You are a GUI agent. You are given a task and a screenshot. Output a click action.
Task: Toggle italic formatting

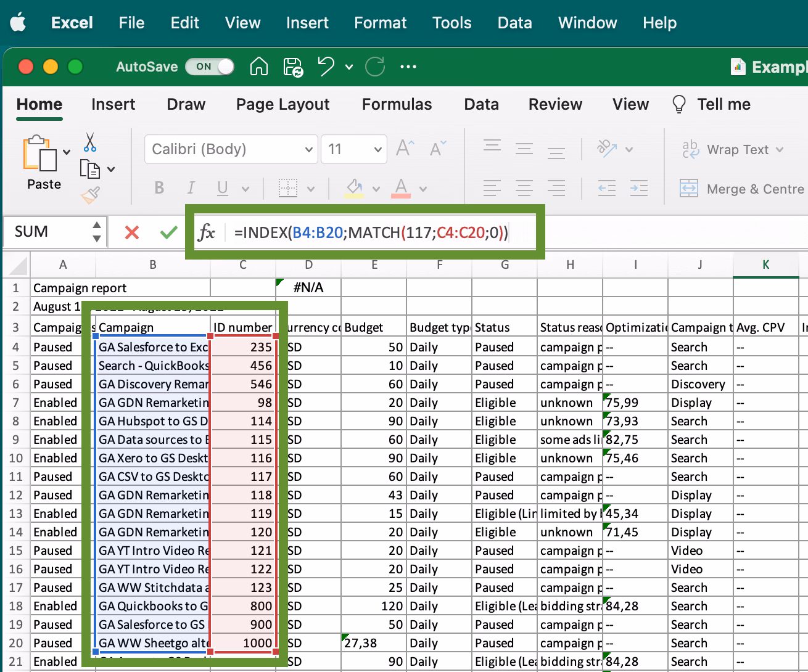pyautogui.click(x=191, y=188)
